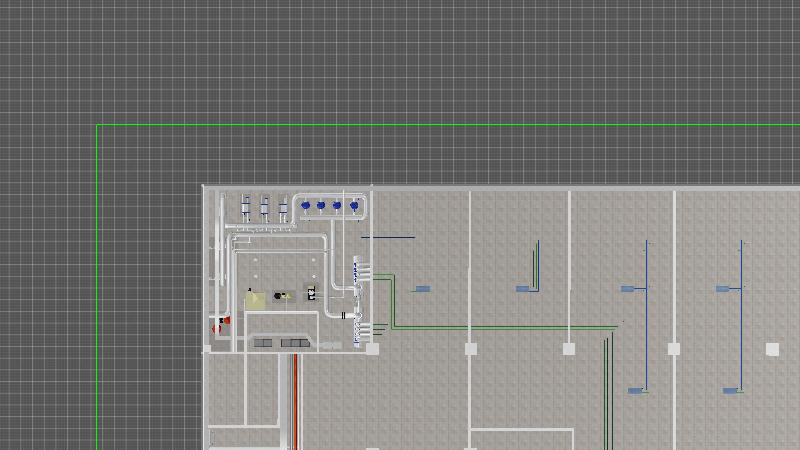Pick the green boundary line at the top
This screenshot has height=450, width=800.
click(x=450, y=126)
